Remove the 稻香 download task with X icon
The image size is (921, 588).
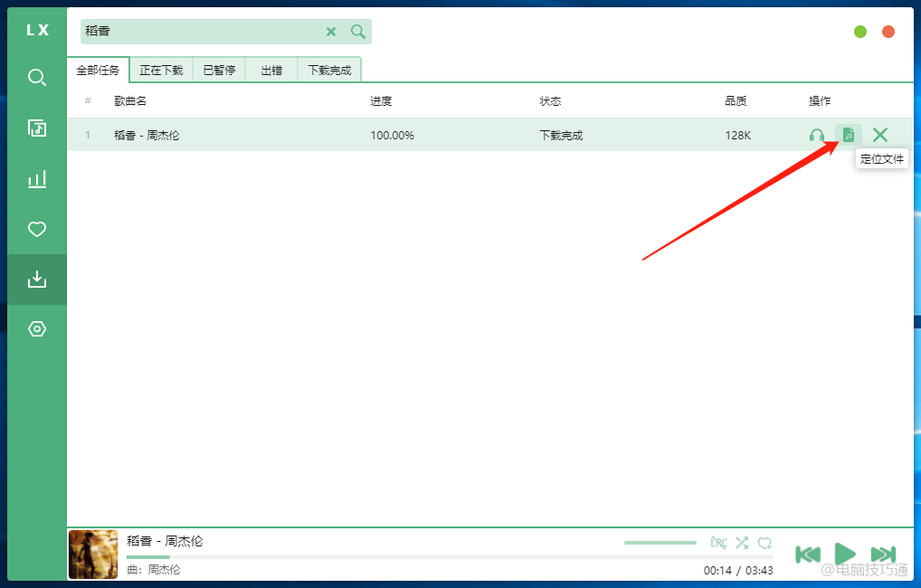[879, 135]
